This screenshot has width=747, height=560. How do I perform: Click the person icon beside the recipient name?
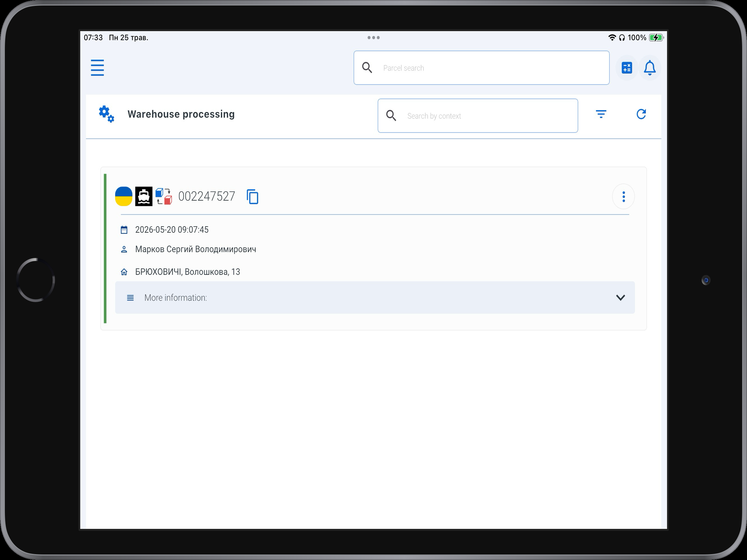[x=124, y=250]
